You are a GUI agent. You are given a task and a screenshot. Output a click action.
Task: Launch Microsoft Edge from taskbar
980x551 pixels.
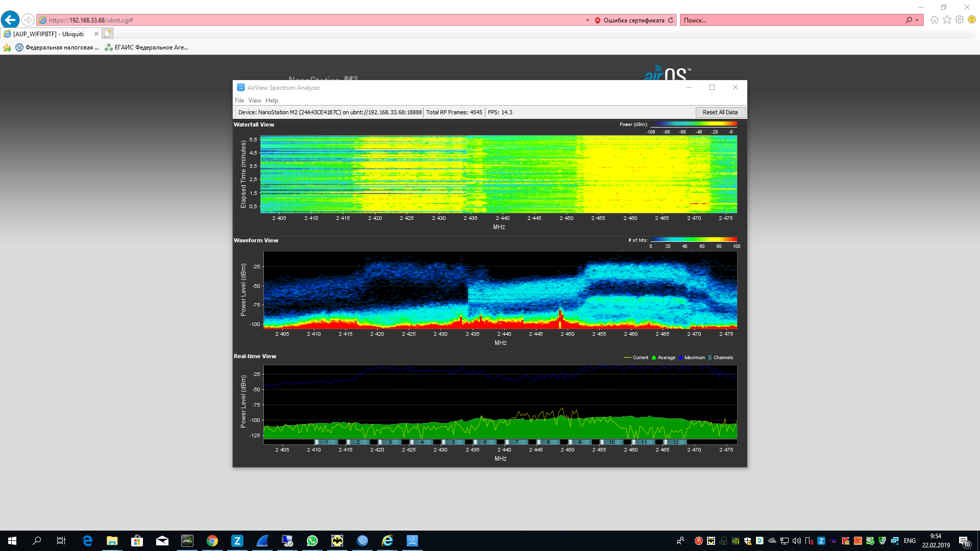point(87,541)
